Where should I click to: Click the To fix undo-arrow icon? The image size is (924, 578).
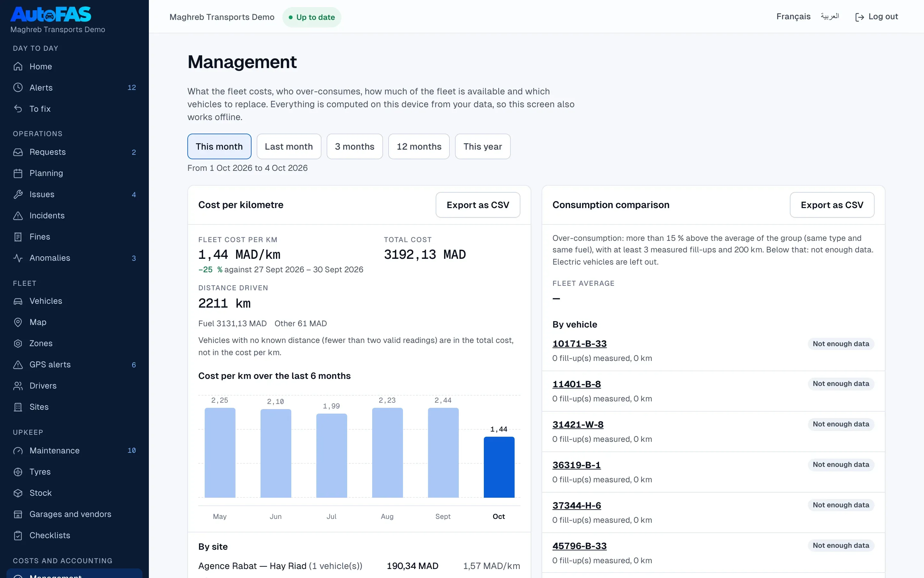tap(18, 109)
